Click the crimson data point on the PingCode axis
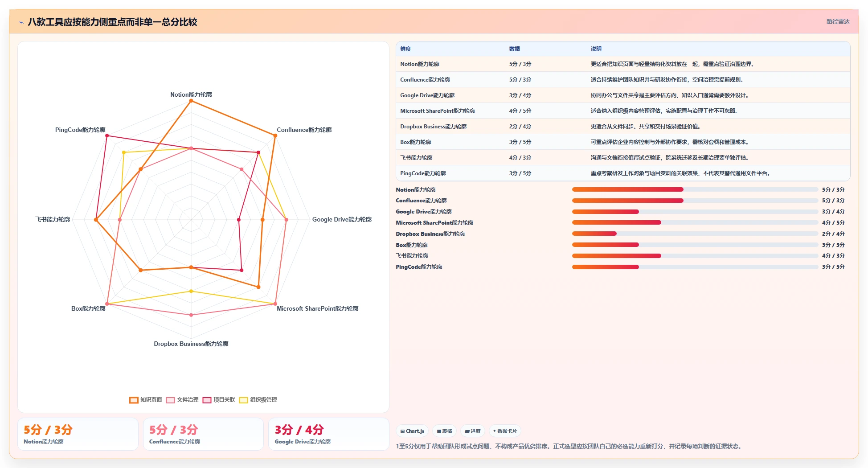This screenshot has width=868, height=468. click(x=107, y=135)
